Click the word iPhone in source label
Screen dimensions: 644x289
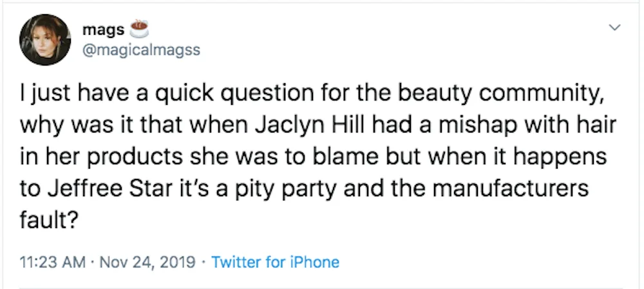tap(314, 262)
